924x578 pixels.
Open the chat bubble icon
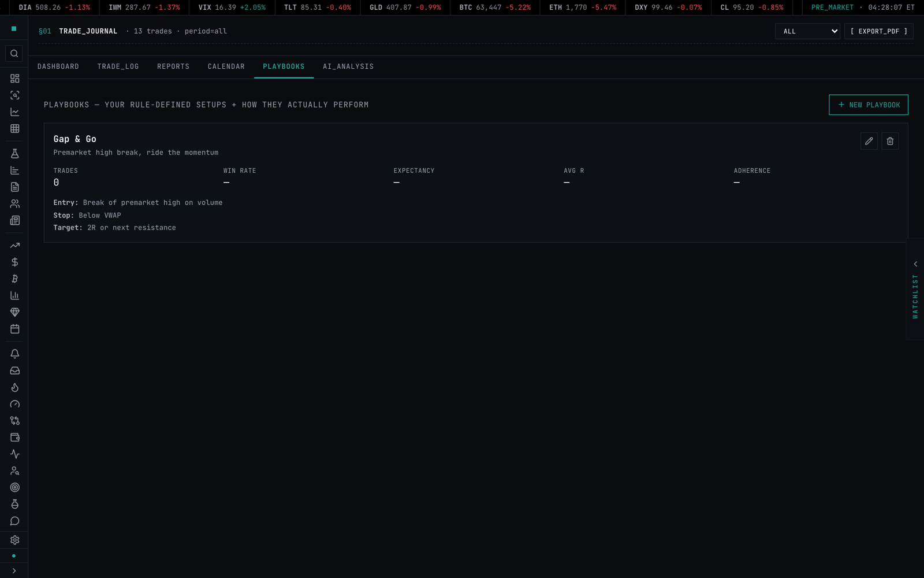[14, 521]
